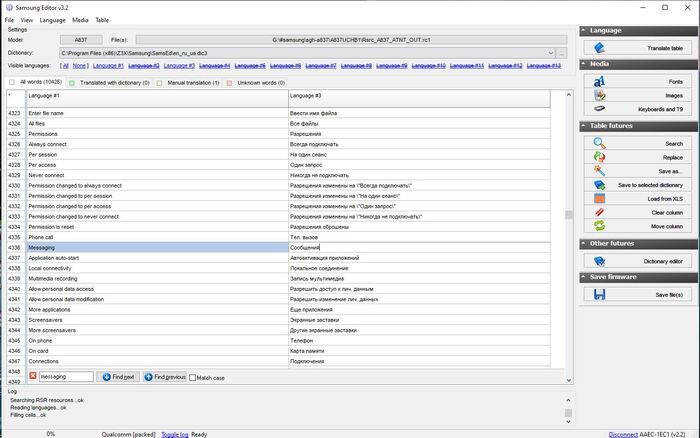Screen dimensions: 700x438
Task: Select the Manual translation (1) tab
Action: 189,83
